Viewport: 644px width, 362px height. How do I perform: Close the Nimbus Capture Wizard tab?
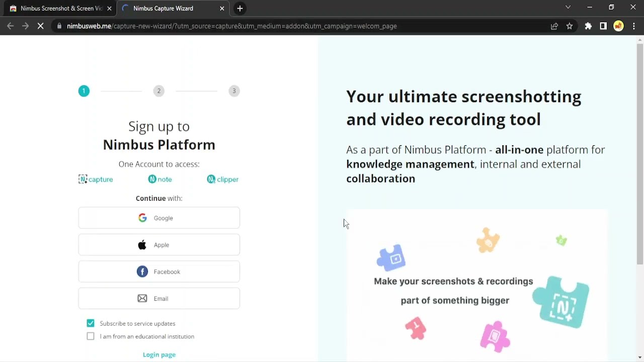point(222,9)
